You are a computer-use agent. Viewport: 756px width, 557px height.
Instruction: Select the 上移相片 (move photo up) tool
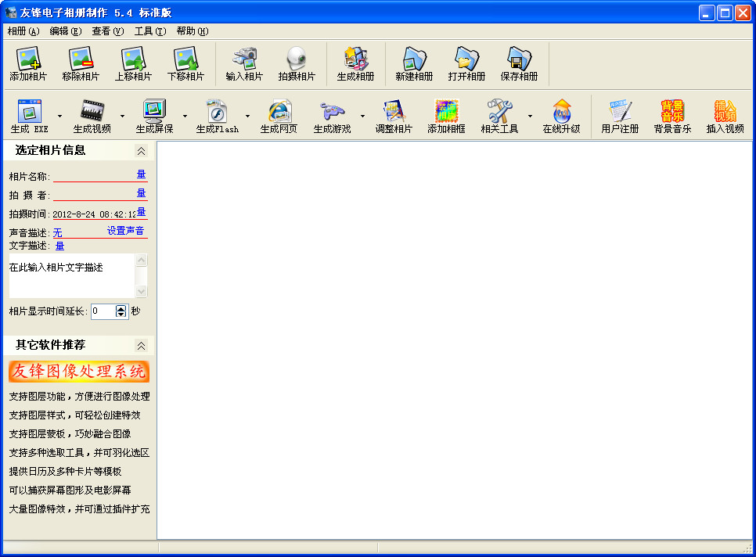pyautogui.click(x=133, y=64)
